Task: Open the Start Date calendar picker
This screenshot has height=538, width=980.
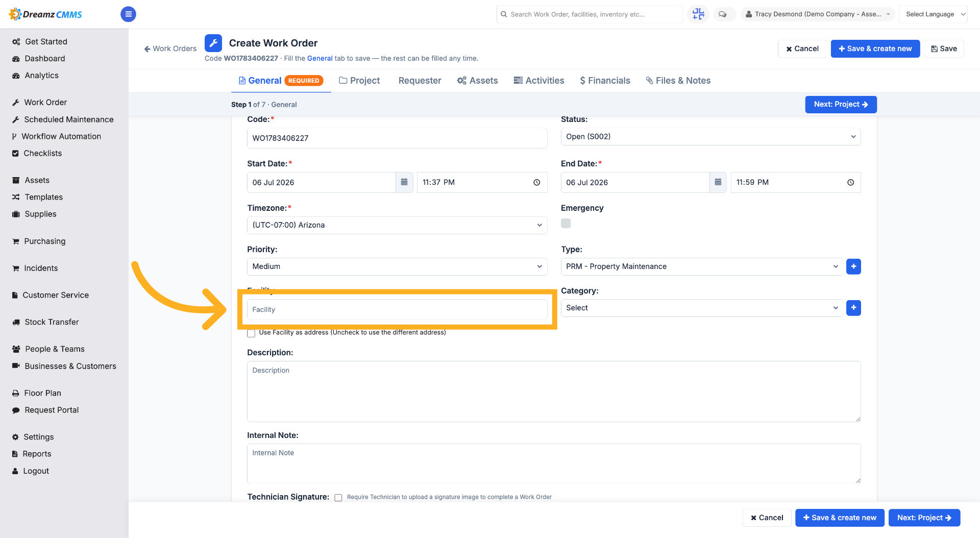Action: 404,182
